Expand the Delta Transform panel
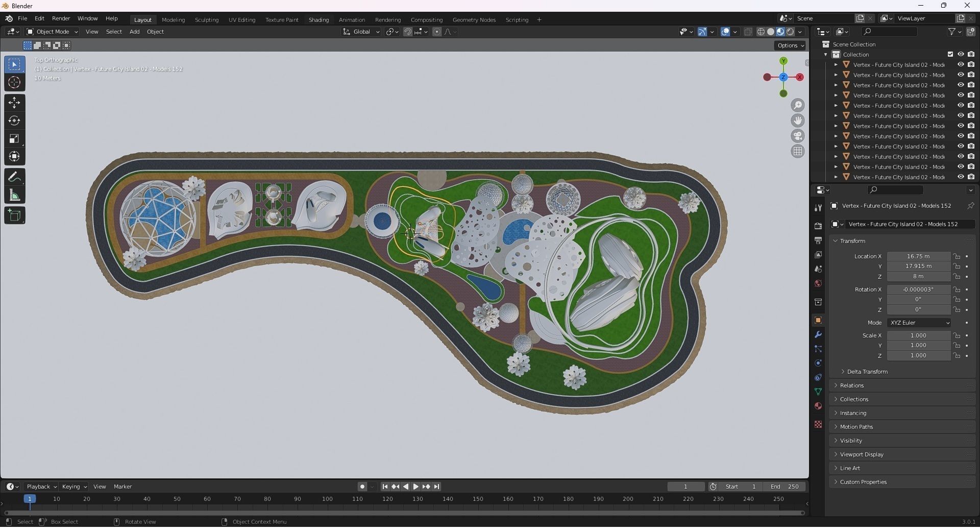The height and width of the screenshot is (531, 980). click(x=867, y=372)
